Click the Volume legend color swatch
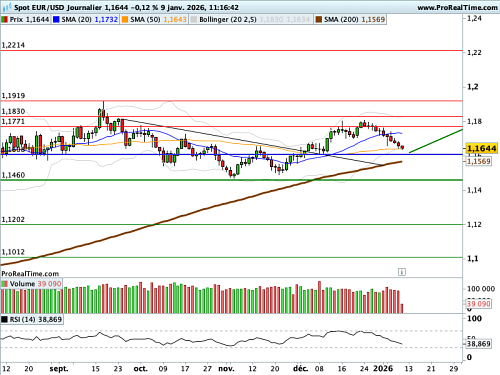The width and height of the screenshot is (500, 375). (x=5, y=284)
